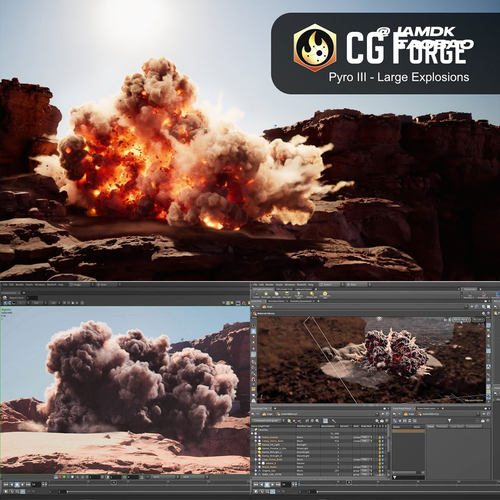Image resolution: width=500 pixels, height=500 pixels.
Task: Open the path dropdown arrow in scene graph path bar
Action: tap(377, 414)
